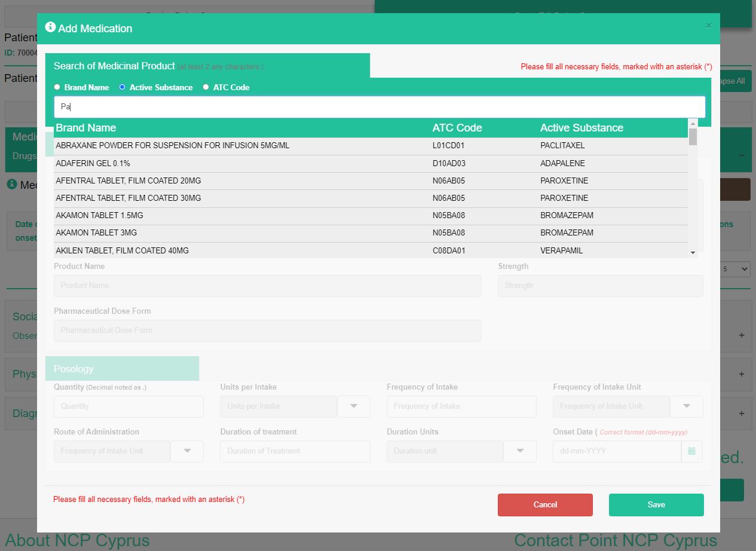Open the Onset Date calendar picker icon

pyautogui.click(x=691, y=451)
